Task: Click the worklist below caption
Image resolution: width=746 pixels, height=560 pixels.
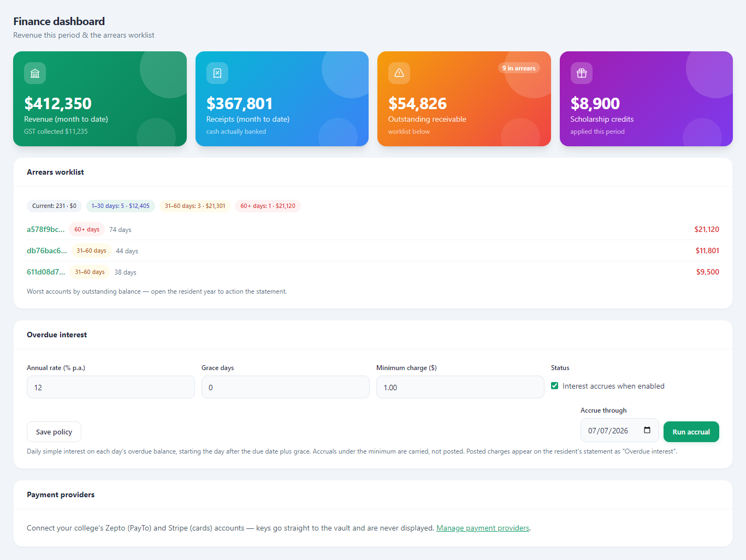Action: pos(409,132)
